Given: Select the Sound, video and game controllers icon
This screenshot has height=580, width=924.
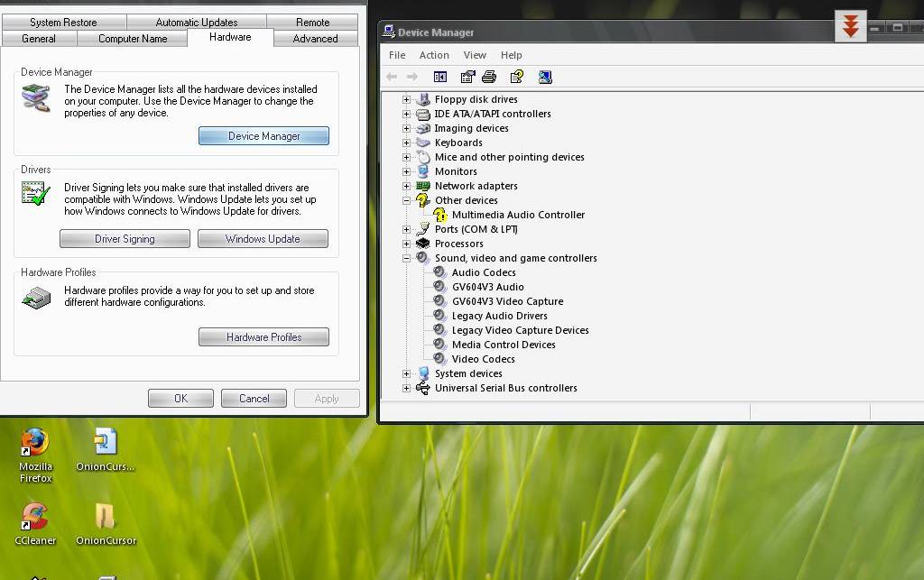Looking at the screenshot, I should (x=423, y=258).
